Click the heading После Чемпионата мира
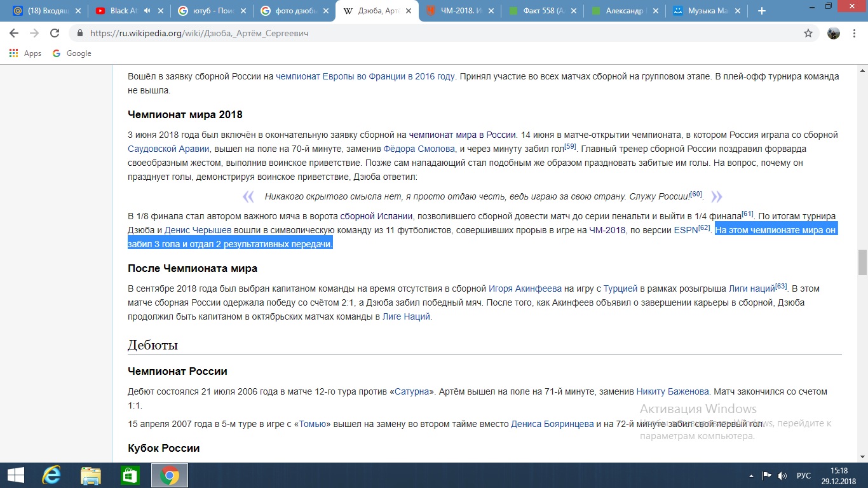The width and height of the screenshot is (868, 488). pyautogui.click(x=193, y=268)
